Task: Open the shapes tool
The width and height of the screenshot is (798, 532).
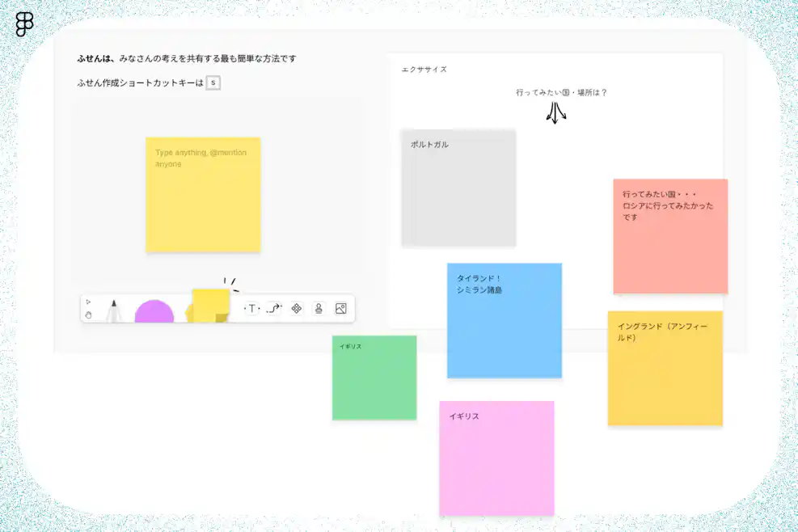Action: click(297, 308)
